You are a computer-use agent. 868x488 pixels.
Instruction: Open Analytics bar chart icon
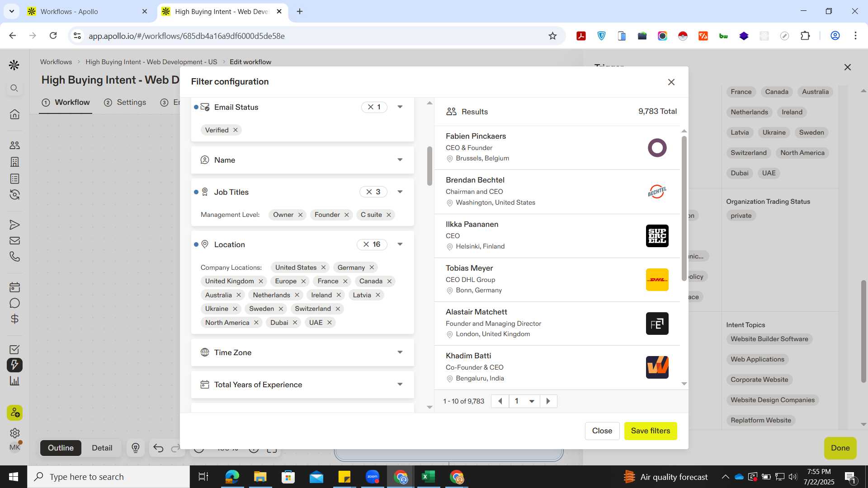[14, 381]
